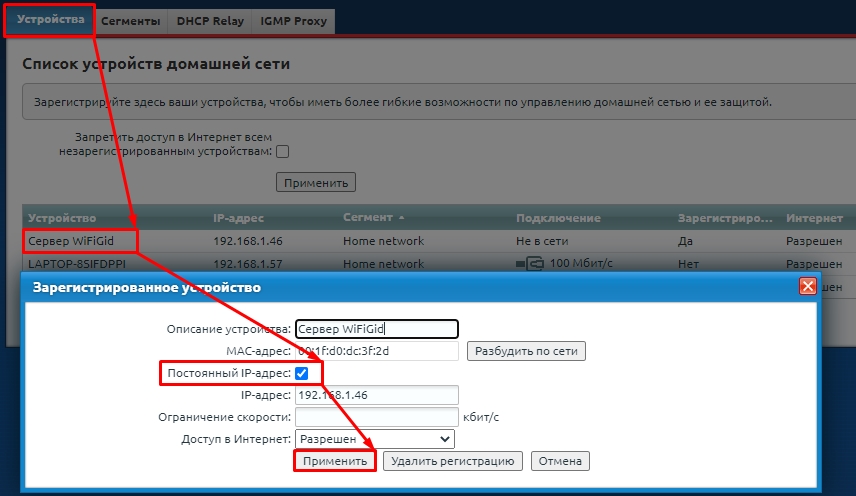Viewport: 856px width, 496px height.
Task: Toggle block Internet for unregistered devices checkbox
Action: point(282,152)
